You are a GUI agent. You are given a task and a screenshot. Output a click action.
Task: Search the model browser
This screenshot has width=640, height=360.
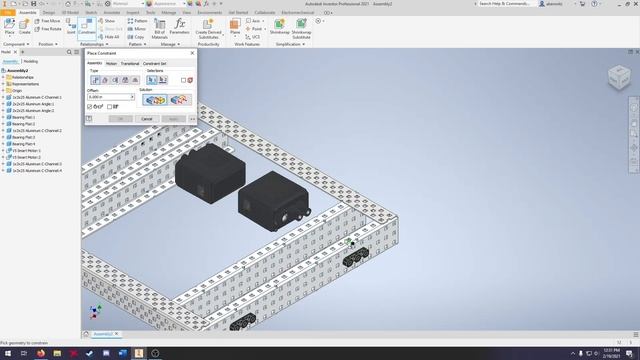click(x=69, y=52)
